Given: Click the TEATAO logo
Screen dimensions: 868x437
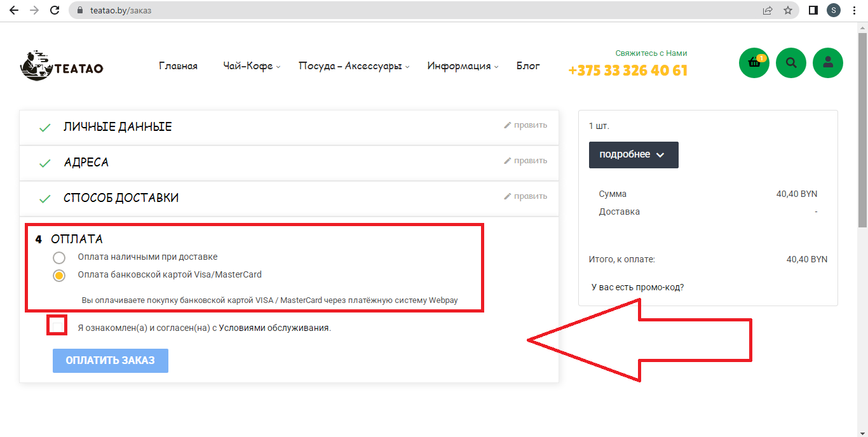Looking at the screenshot, I should click(x=62, y=65).
